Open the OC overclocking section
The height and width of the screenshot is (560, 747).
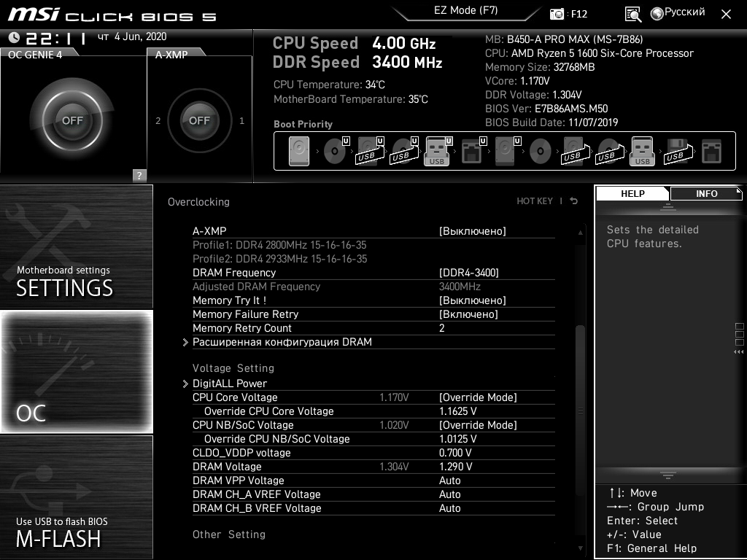(x=76, y=371)
